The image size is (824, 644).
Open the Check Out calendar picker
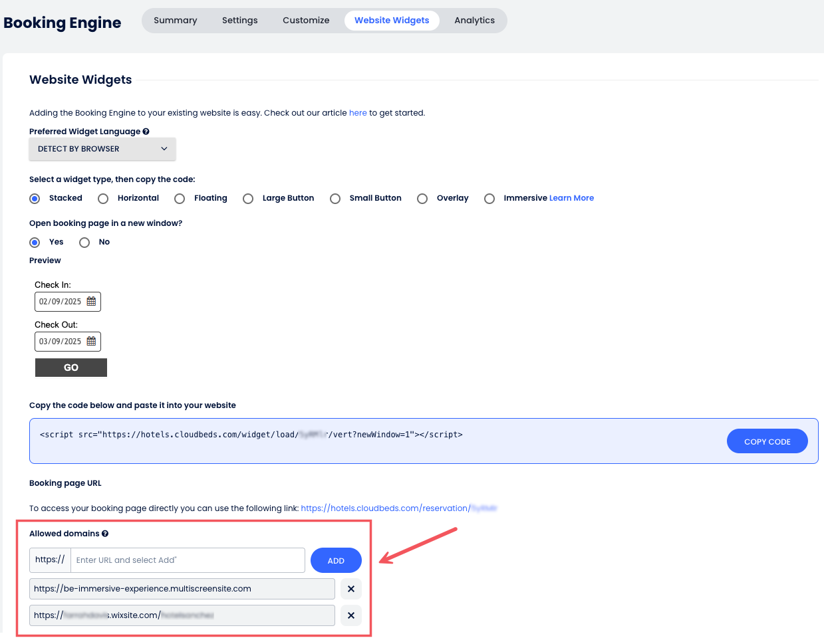[92, 342]
